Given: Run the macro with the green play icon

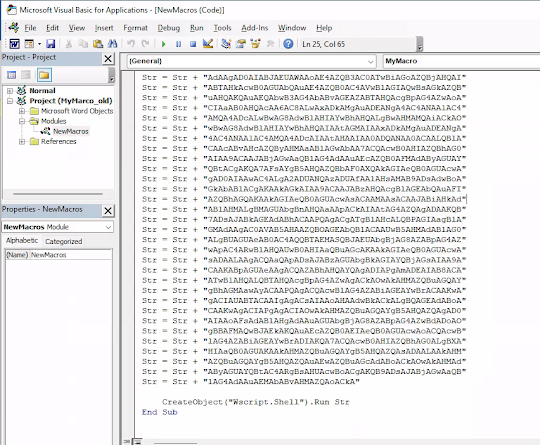Looking at the screenshot, I should click(x=164, y=44).
